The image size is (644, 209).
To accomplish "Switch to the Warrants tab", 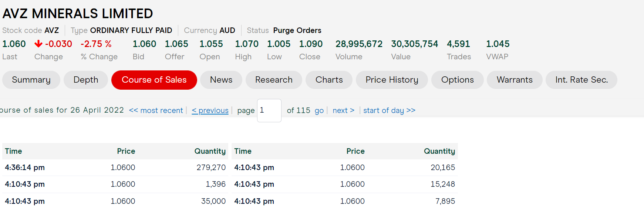I will [515, 80].
